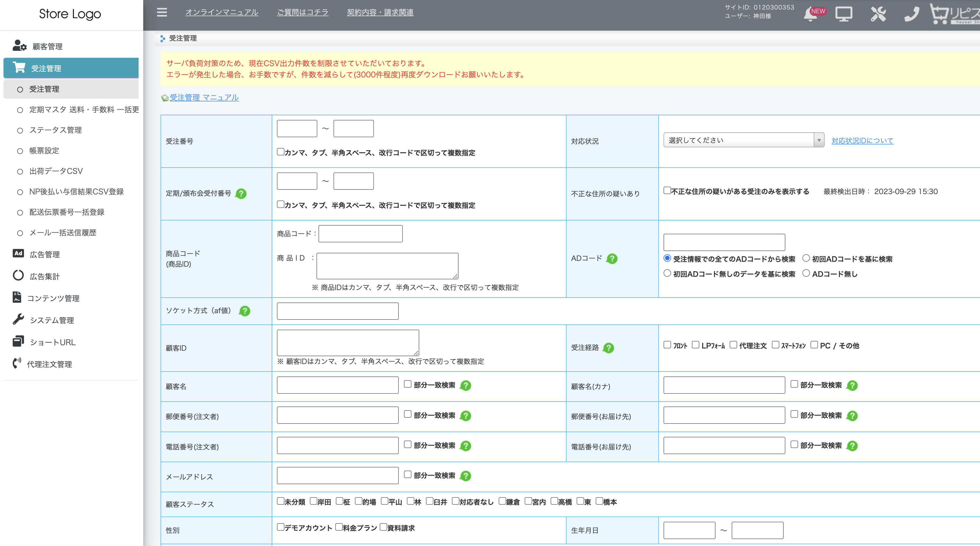
Task: Click help icon beside 定期/頒布会受付番号
Action: coord(241,194)
